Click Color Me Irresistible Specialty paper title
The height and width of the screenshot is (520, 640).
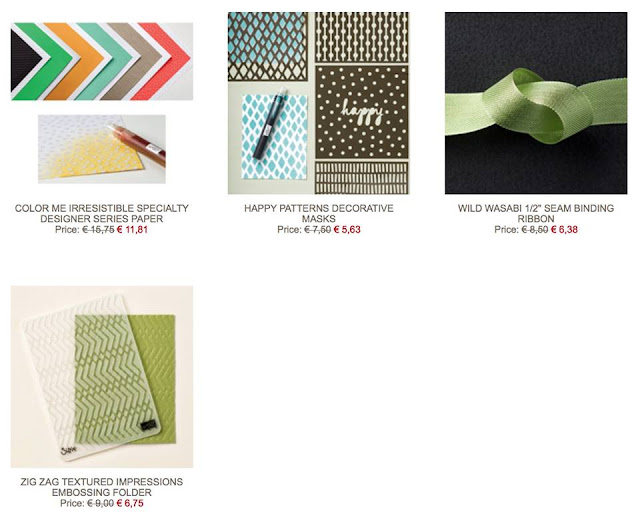pos(102,213)
